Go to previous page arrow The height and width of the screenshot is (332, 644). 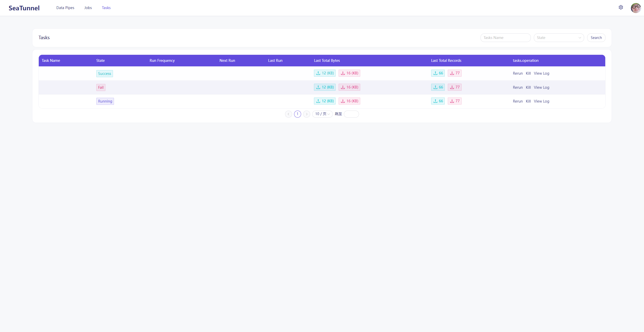pos(288,114)
